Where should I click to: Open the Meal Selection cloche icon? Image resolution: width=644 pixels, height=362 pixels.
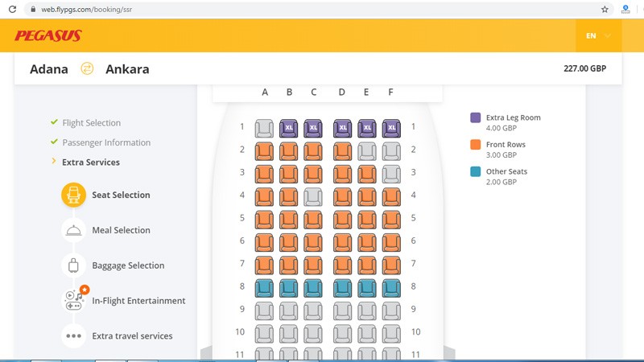coord(73,230)
